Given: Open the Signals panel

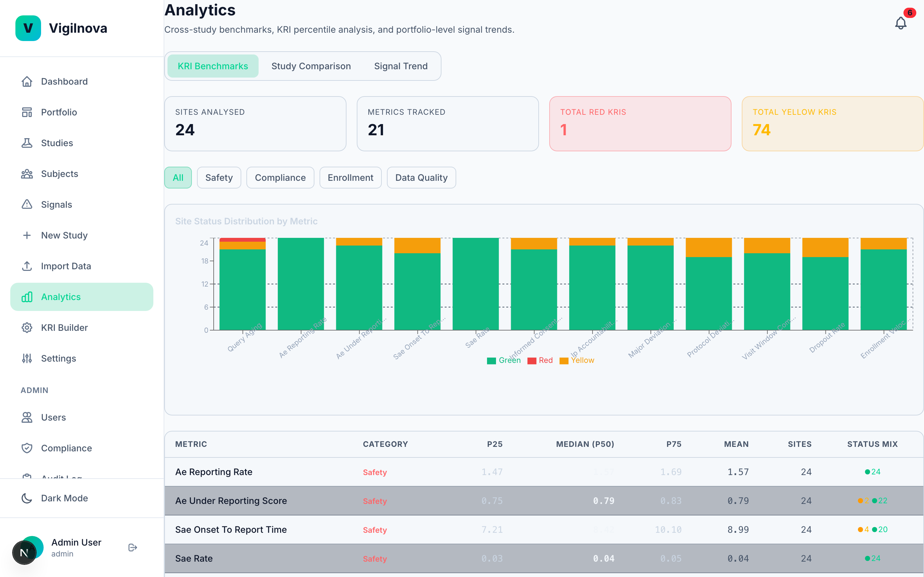Looking at the screenshot, I should 56,204.
